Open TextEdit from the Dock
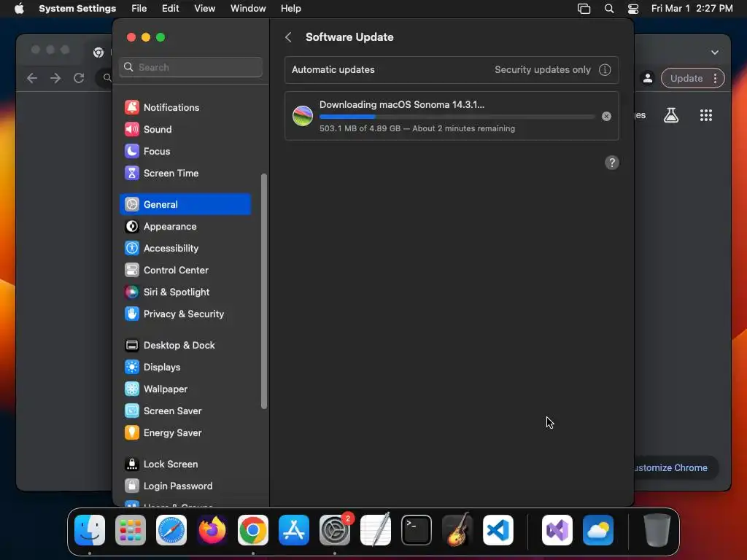Image resolution: width=747 pixels, height=560 pixels. point(376,530)
